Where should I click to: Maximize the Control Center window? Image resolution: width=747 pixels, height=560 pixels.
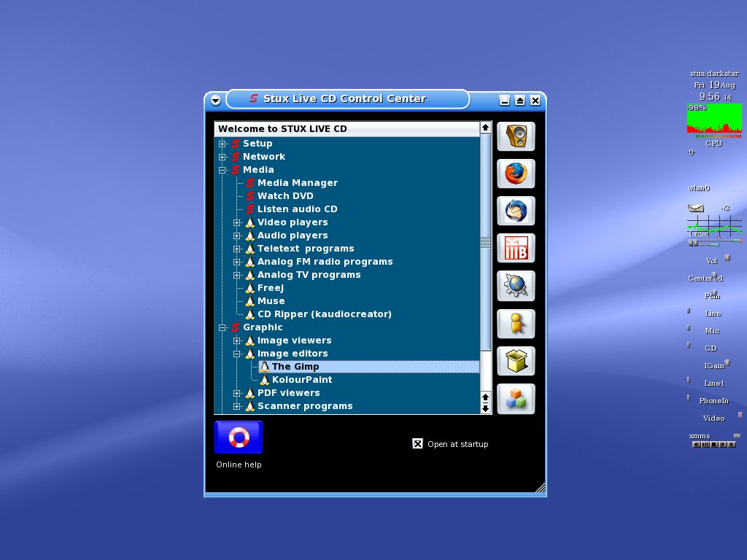519,100
